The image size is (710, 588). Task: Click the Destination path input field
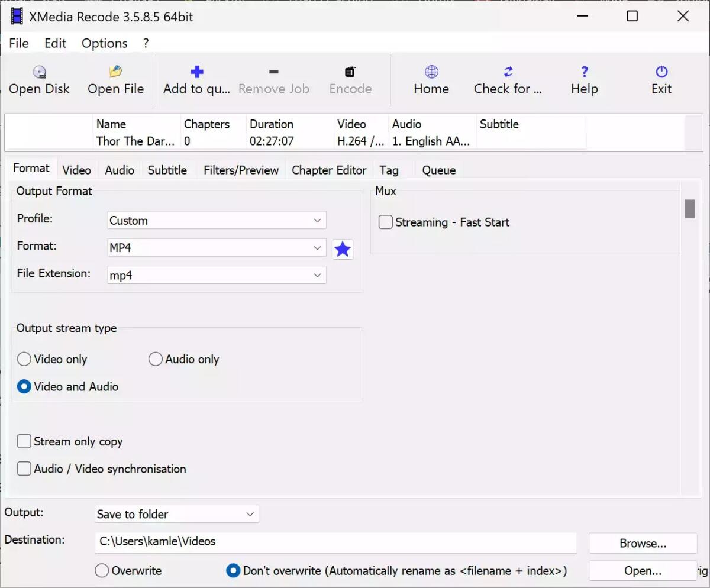click(335, 542)
